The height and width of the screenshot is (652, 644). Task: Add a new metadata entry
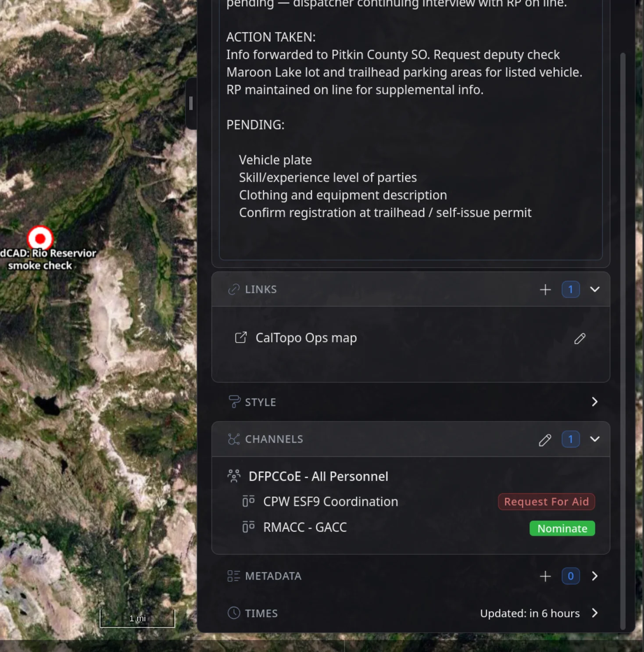coord(545,576)
